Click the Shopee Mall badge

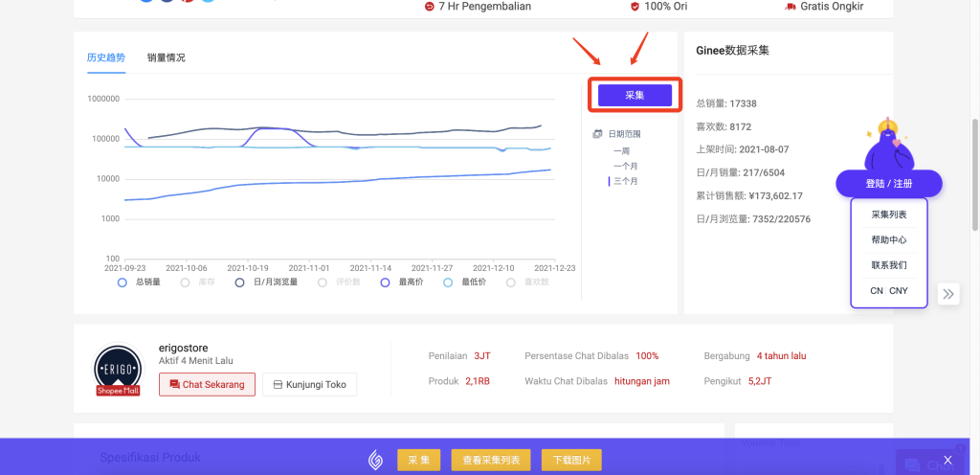pyautogui.click(x=118, y=391)
